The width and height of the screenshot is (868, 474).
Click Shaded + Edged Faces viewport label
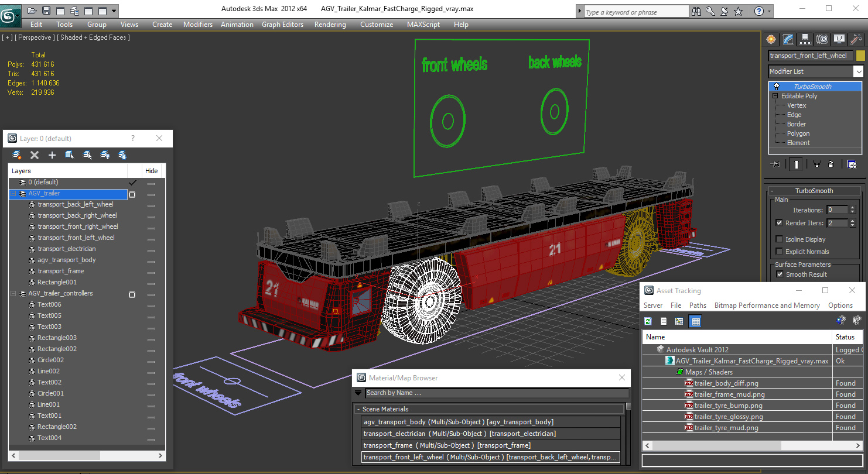(x=94, y=37)
